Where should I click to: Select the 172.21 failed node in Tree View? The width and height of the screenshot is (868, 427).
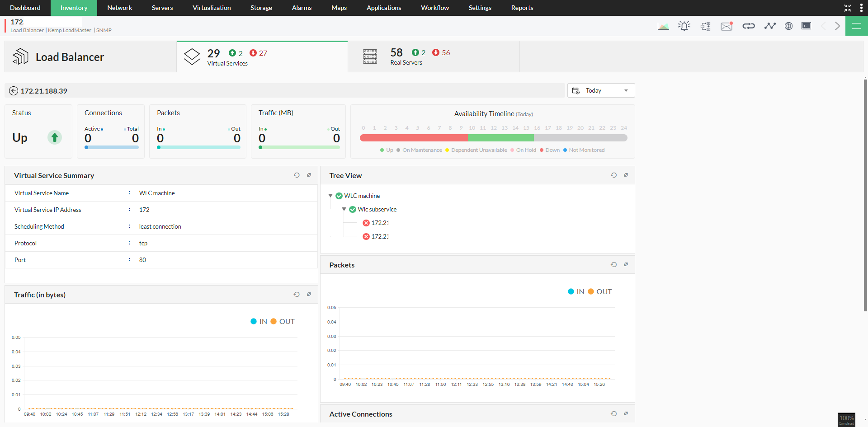tap(380, 222)
